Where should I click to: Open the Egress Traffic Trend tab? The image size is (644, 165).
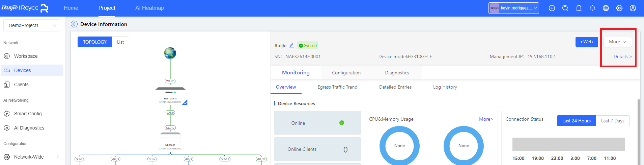(x=337, y=87)
